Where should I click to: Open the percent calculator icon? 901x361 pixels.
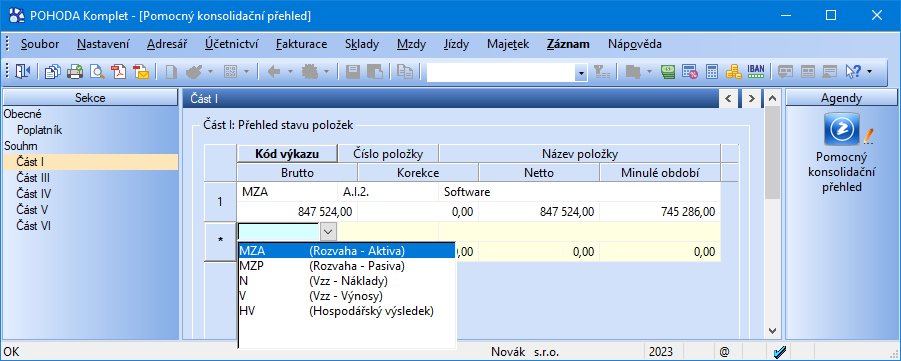point(690,71)
